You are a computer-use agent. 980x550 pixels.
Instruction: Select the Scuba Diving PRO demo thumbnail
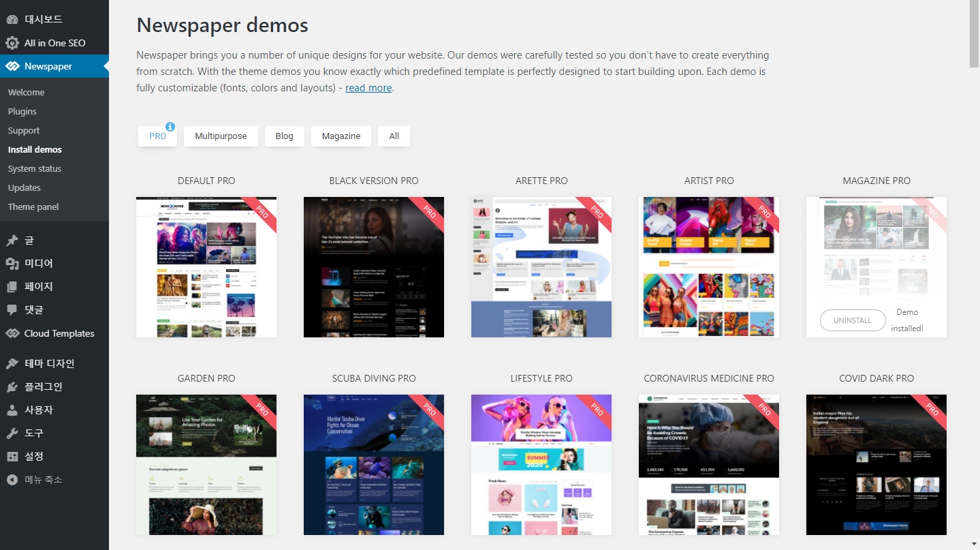(374, 465)
